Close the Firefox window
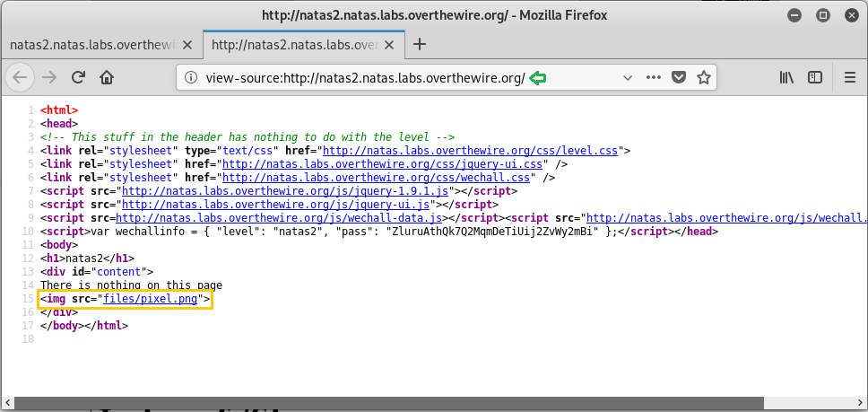Image resolution: width=868 pixels, height=412 pixels. tap(853, 15)
